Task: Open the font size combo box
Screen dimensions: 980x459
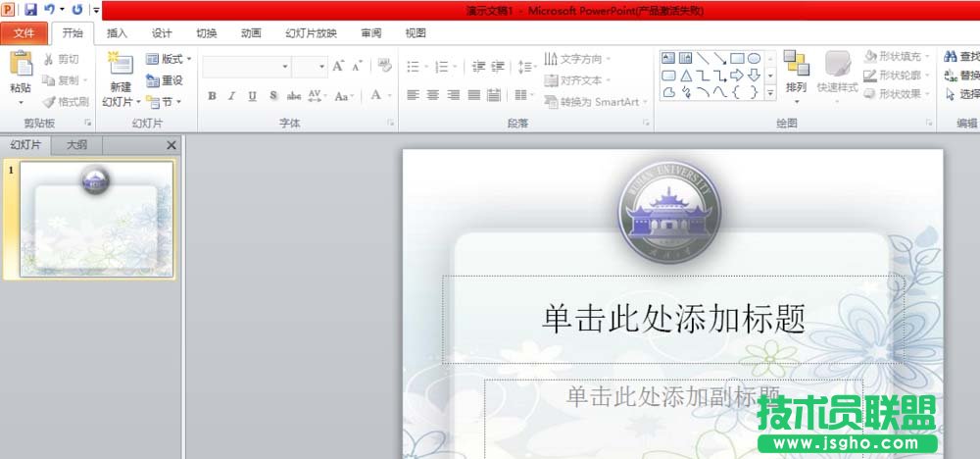Action: (x=310, y=67)
